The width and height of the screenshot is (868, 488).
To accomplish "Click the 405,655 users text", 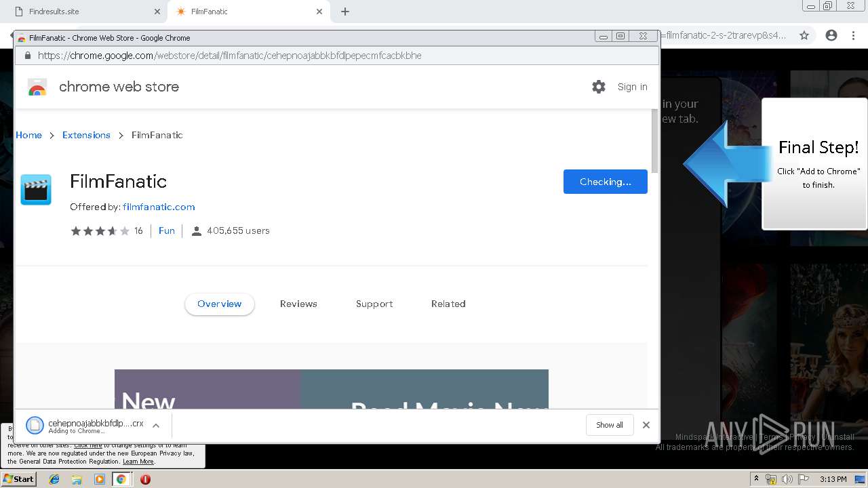I will [x=238, y=231].
